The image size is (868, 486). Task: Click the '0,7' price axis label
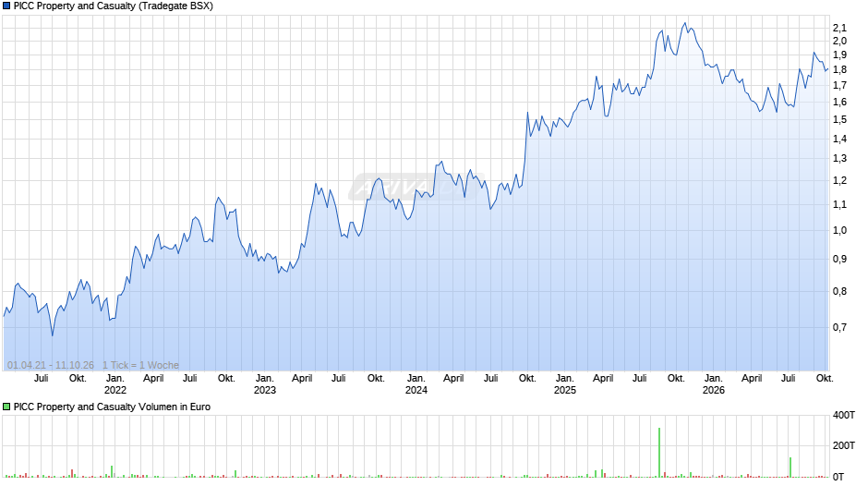click(839, 327)
